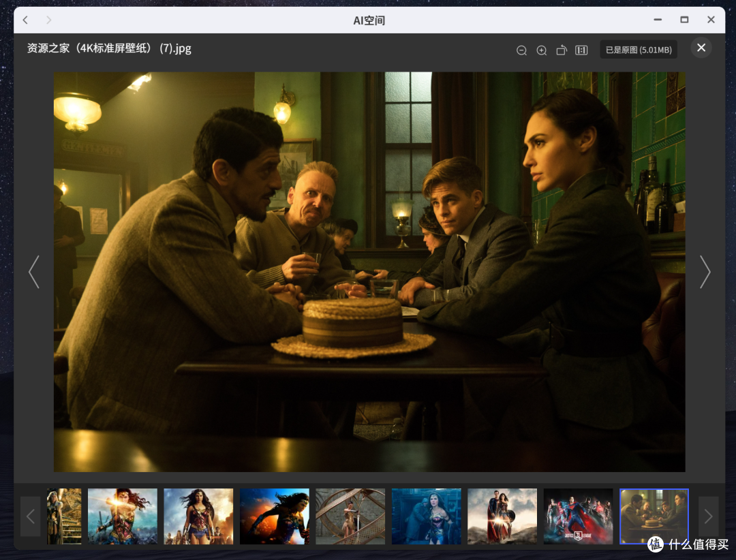Open the sunset silhouette thumbnail
This screenshot has height=560, width=736.
point(275,516)
